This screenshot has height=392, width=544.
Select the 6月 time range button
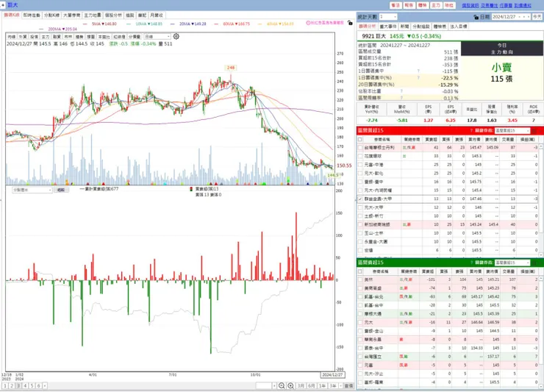pyautogui.click(x=312, y=386)
